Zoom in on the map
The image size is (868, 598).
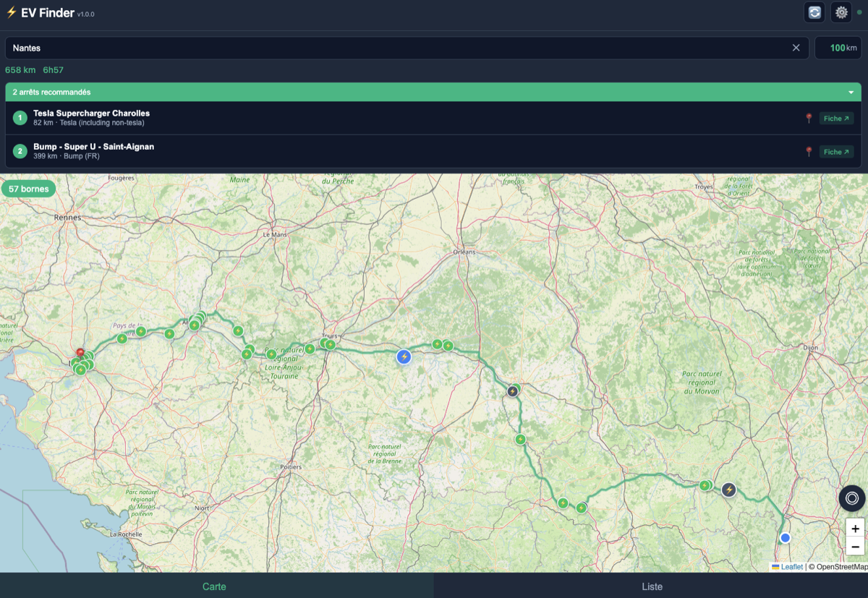855,529
